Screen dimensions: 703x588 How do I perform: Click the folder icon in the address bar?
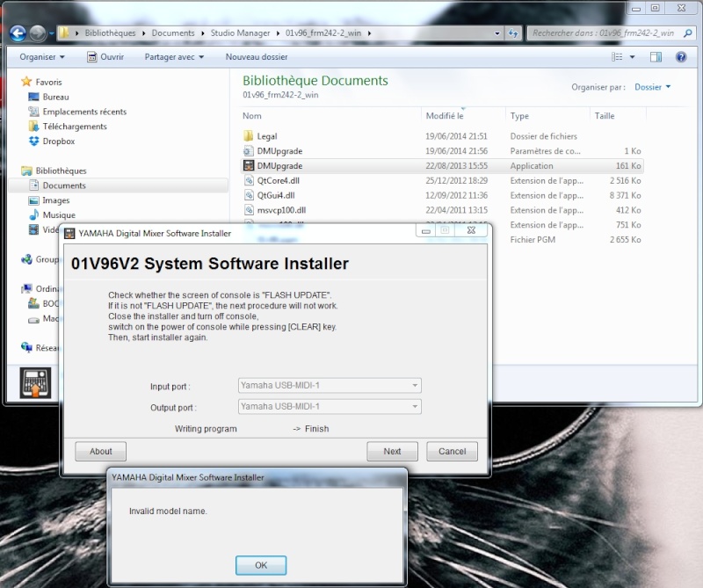[x=64, y=33]
